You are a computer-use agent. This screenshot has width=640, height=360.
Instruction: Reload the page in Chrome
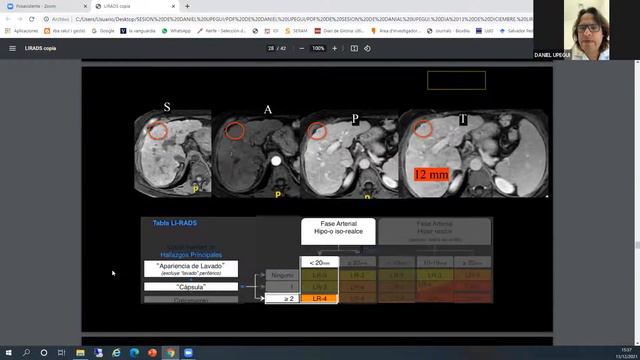click(31, 19)
